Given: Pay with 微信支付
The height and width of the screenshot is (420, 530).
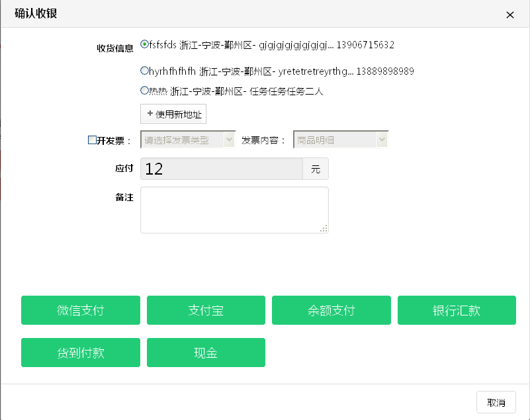Looking at the screenshot, I should (81, 310).
